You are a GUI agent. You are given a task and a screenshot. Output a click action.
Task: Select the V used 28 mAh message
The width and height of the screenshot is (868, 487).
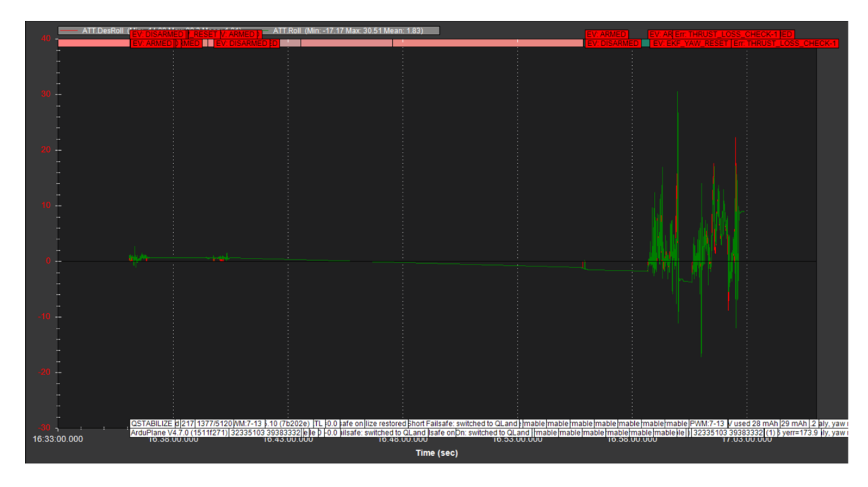click(x=753, y=424)
